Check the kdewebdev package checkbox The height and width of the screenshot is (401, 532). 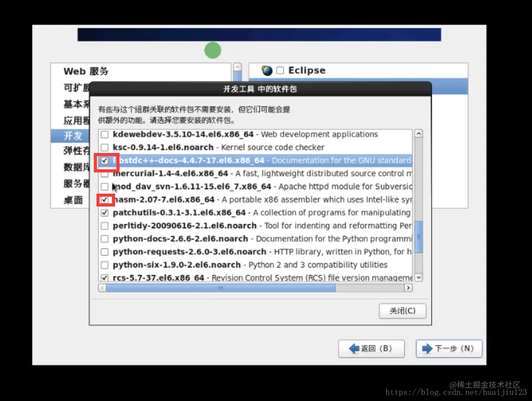coord(104,134)
